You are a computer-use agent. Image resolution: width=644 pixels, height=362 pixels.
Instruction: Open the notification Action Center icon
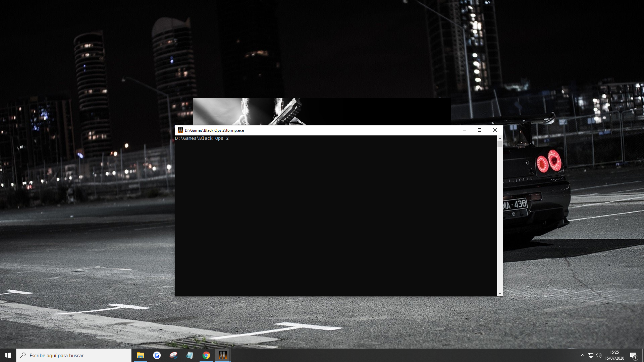click(633, 355)
